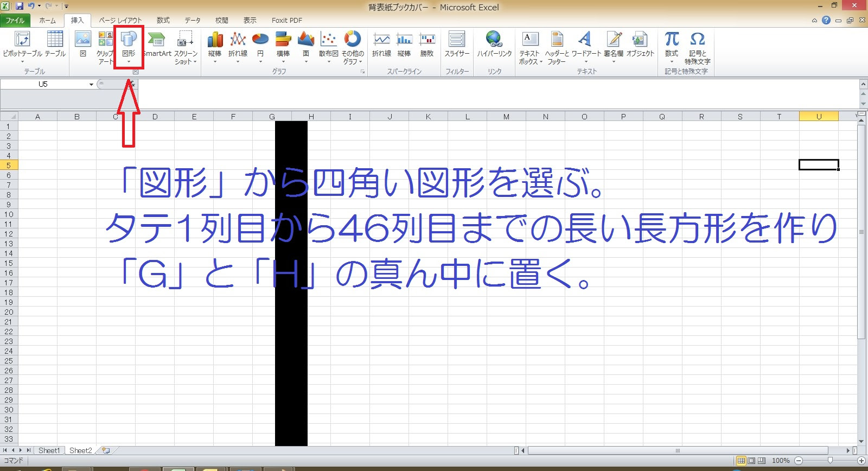This screenshot has width=868, height=471.
Task: Switch to the ページレイアウト tab
Action: click(x=120, y=21)
